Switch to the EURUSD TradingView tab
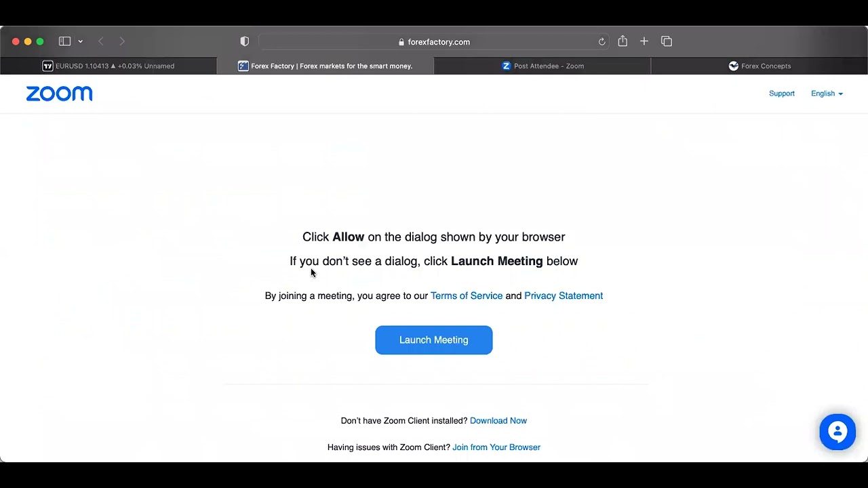 [108, 66]
